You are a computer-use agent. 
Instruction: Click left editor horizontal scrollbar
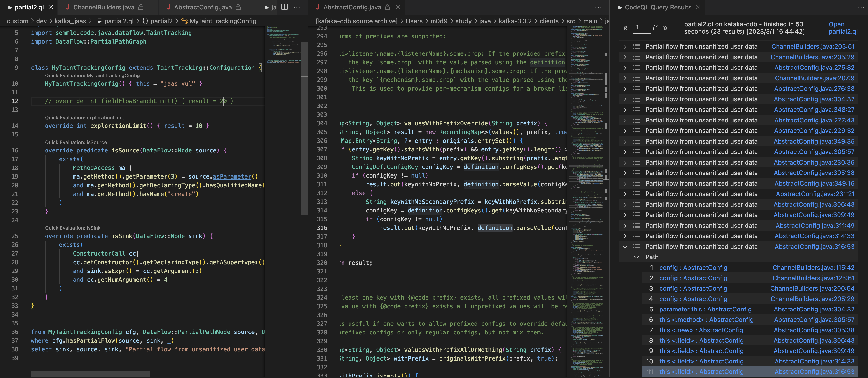pos(90,374)
